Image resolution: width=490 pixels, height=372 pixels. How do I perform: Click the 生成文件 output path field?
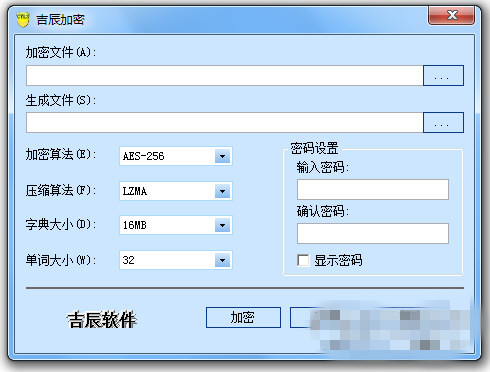tap(225, 123)
